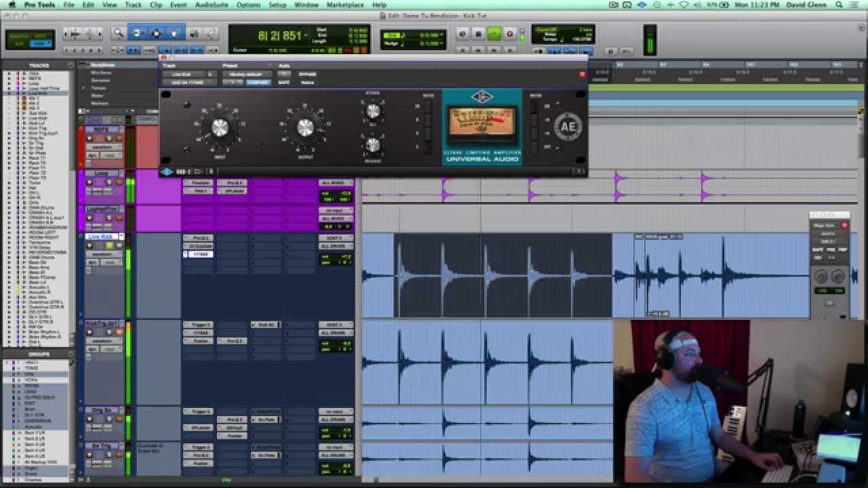
Task: Click the MIDI zoom button
Action: click(90, 34)
